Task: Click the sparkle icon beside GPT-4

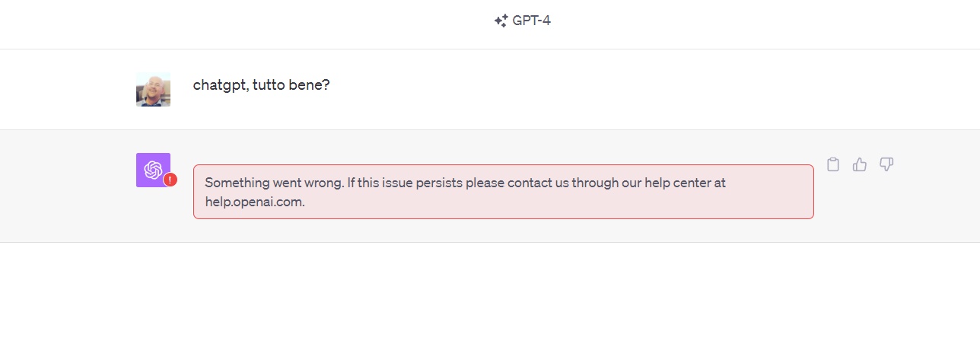Action: [x=501, y=21]
